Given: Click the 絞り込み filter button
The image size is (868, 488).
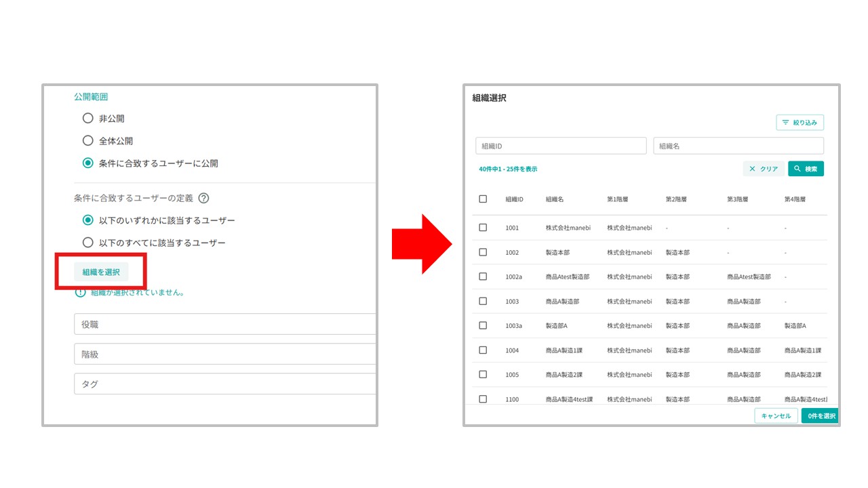Looking at the screenshot, I should [800, 123].
